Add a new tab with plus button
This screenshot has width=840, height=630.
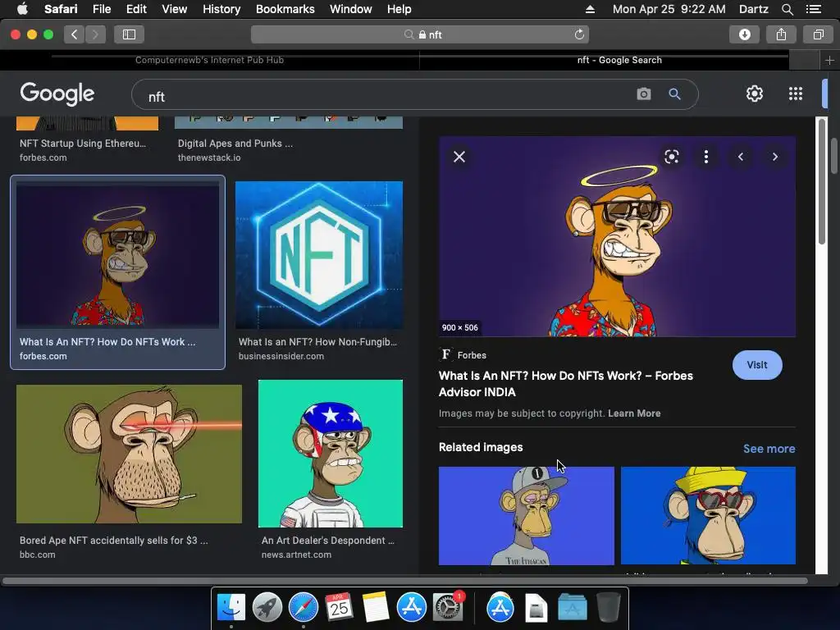click(x=829, y=61)
